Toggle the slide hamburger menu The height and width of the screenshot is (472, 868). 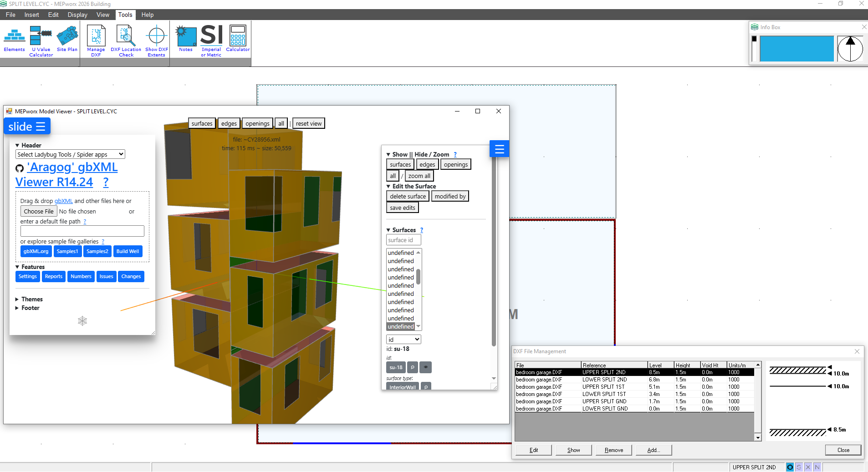(27, 127)
